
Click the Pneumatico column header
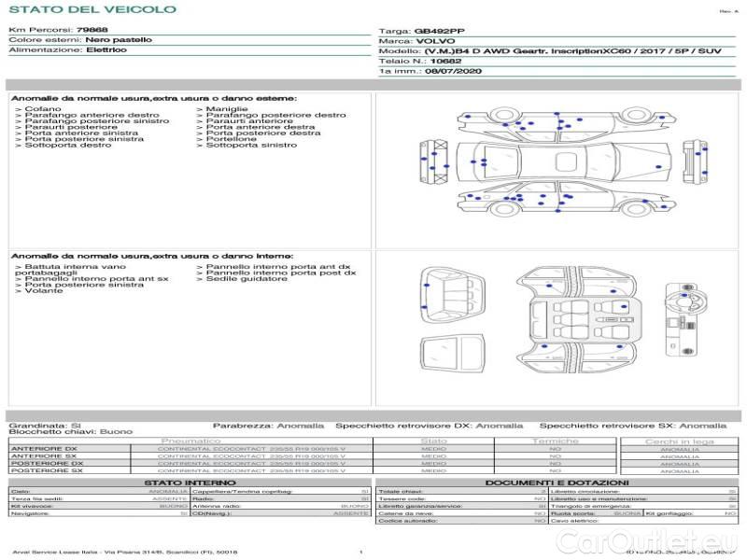point(191,441)
